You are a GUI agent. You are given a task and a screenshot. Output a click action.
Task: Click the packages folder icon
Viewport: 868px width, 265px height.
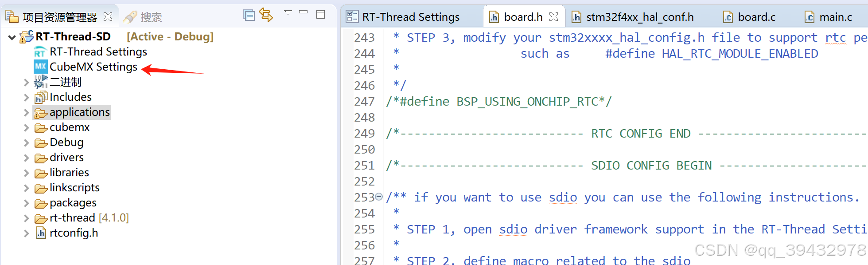click(41, 204)
